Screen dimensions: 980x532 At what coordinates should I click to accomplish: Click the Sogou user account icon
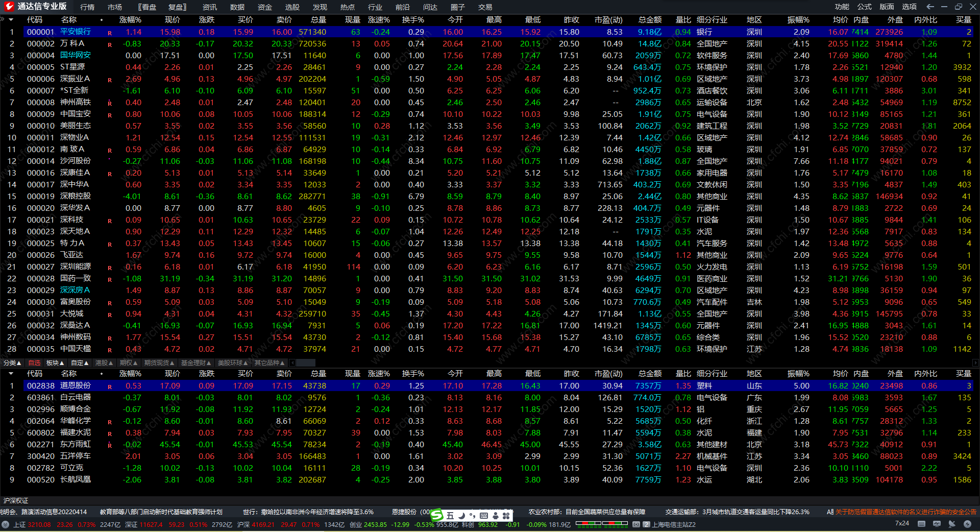tap(496, 516)
